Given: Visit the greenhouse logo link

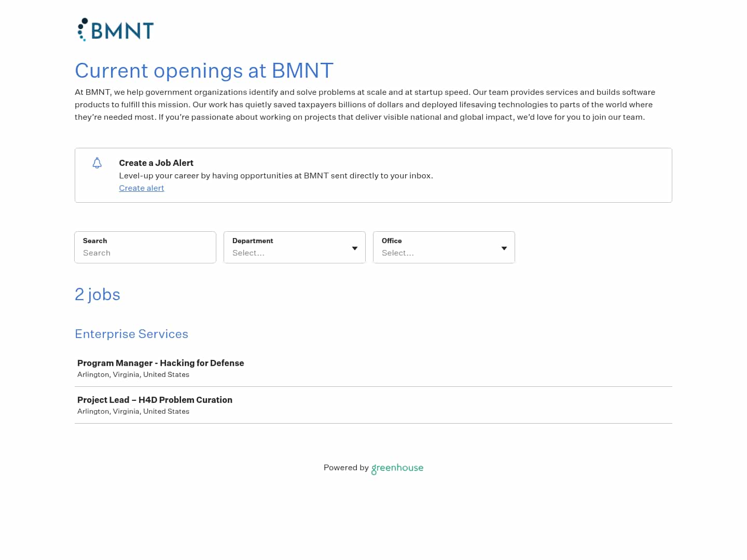Looking at the screenshot, I should 397,468.
